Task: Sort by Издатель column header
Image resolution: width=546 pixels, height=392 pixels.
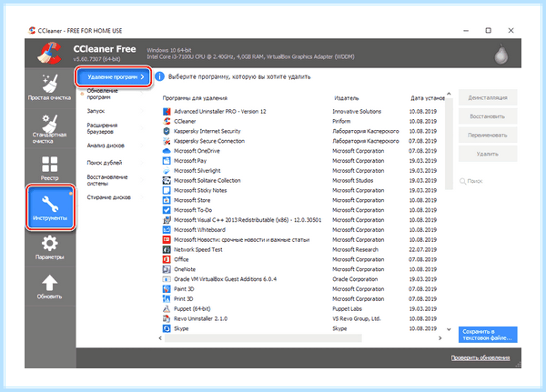Action: [346, 98]
